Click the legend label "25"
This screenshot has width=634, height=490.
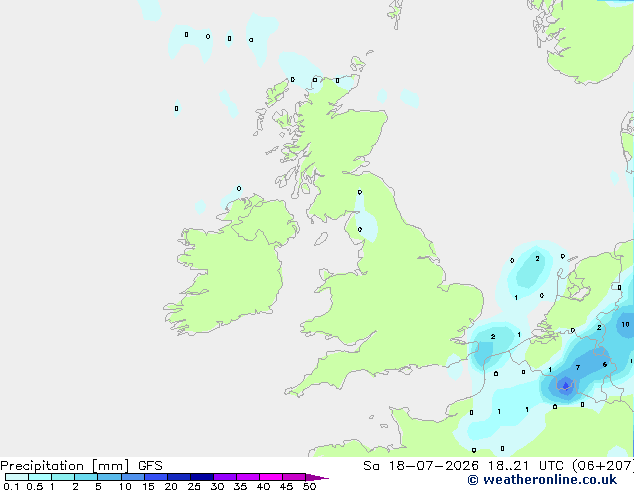pyautogui.click(x=194, y=486)
